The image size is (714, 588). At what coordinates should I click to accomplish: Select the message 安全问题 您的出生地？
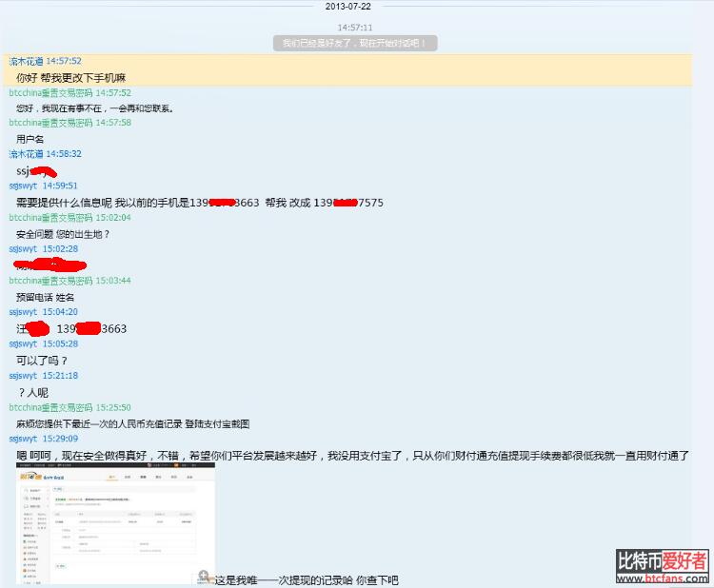63,234
